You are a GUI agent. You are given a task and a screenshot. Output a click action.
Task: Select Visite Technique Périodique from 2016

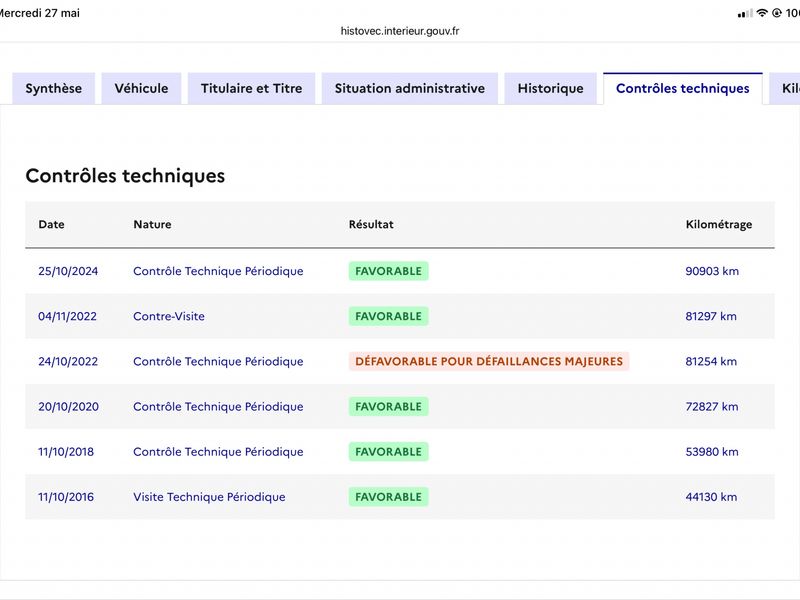point(209,497)
